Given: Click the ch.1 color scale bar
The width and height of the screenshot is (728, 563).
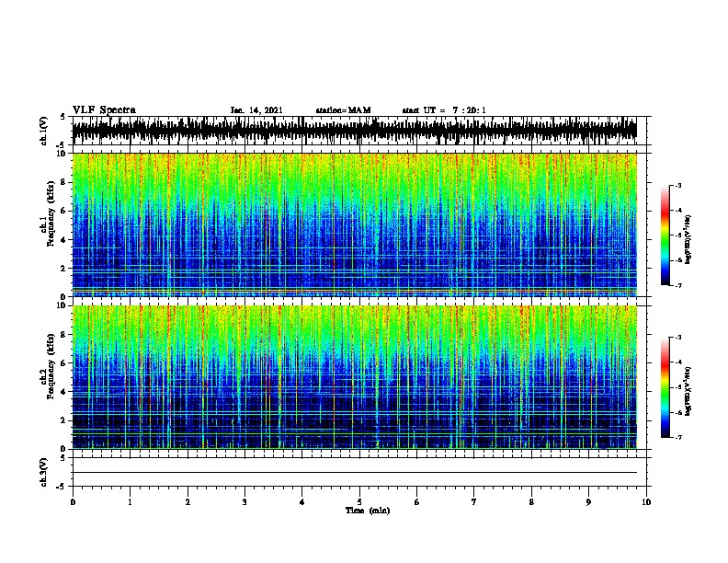Looking at the screenshot, I should pos(665,236).
